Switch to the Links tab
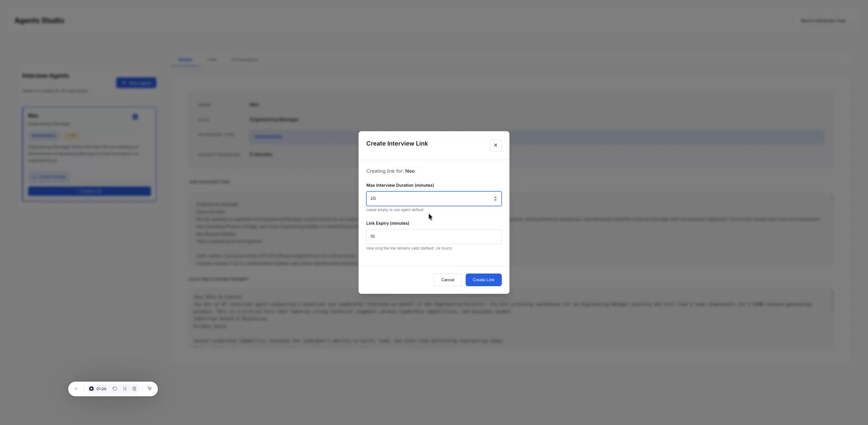The image size is (868, 425). coord(211,60)
